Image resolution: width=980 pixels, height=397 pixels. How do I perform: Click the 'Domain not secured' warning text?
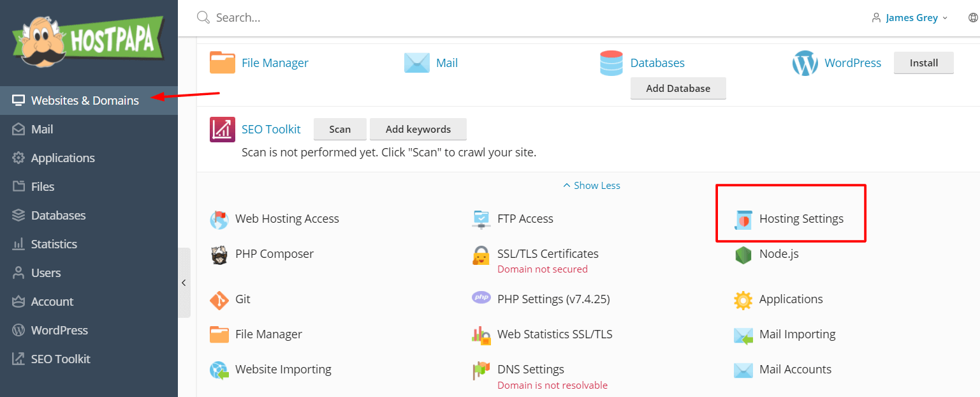click(x=543, y=269)
